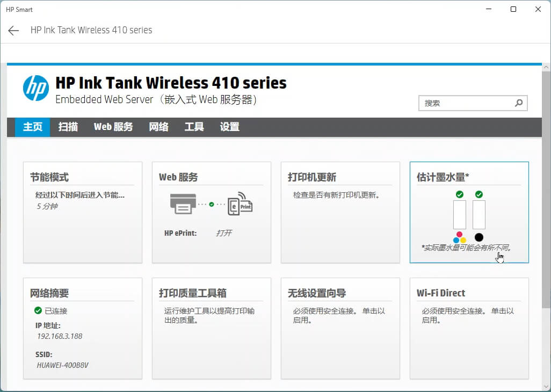Screen dimensions: 551x392
Task: Open the 无线设置向导 card
Action: coord(340,329)
